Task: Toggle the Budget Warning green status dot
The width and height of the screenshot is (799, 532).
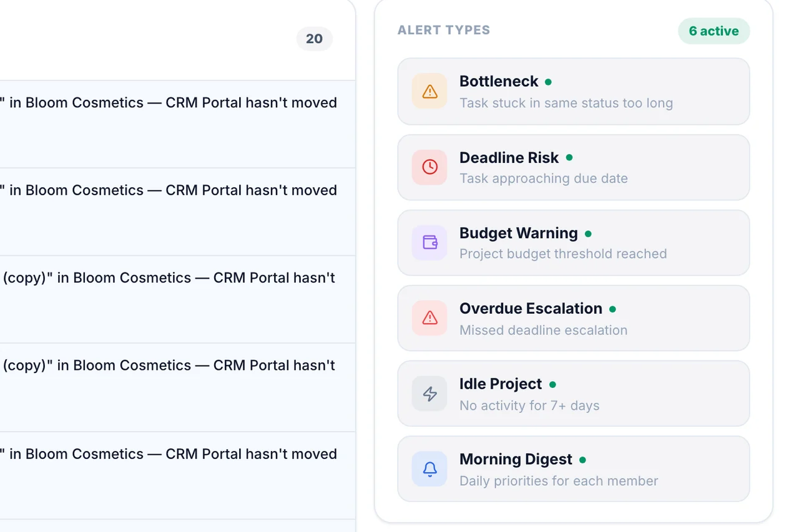Action: point(588,234)
